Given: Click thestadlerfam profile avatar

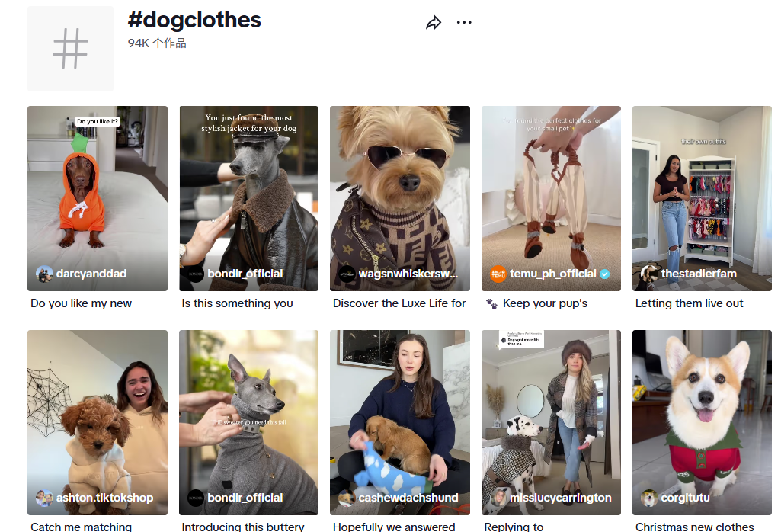Looking at the screenshot, I should pos(649,274).
